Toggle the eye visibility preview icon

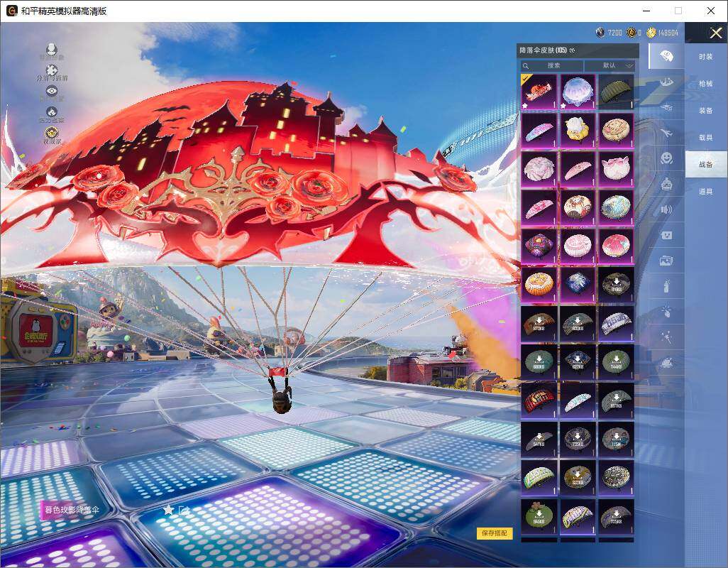[51, 91]
